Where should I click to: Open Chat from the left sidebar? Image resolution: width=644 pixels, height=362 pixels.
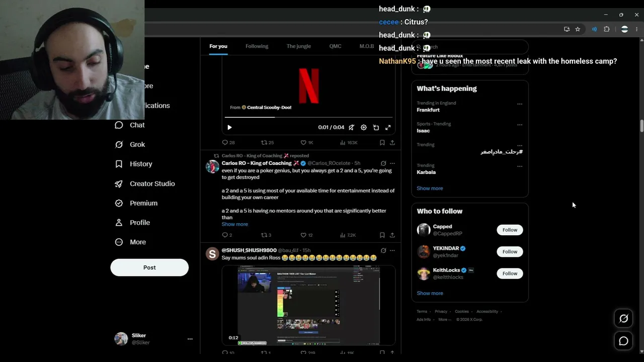(130, 125)
